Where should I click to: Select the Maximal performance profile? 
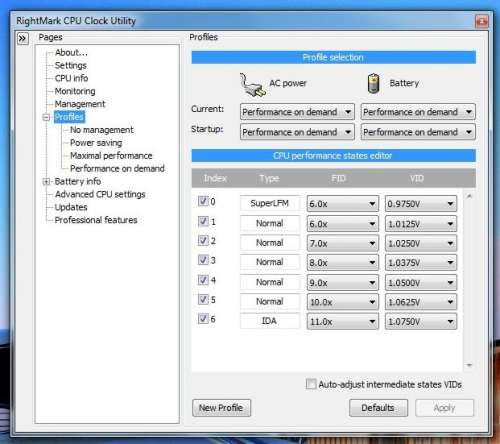(x=111, y=156)
